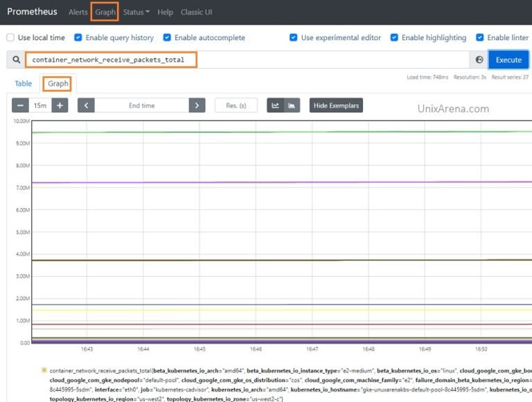The image size is (532, 402).
Task: Click the Execute button
Action: click(x=508, y=60)
